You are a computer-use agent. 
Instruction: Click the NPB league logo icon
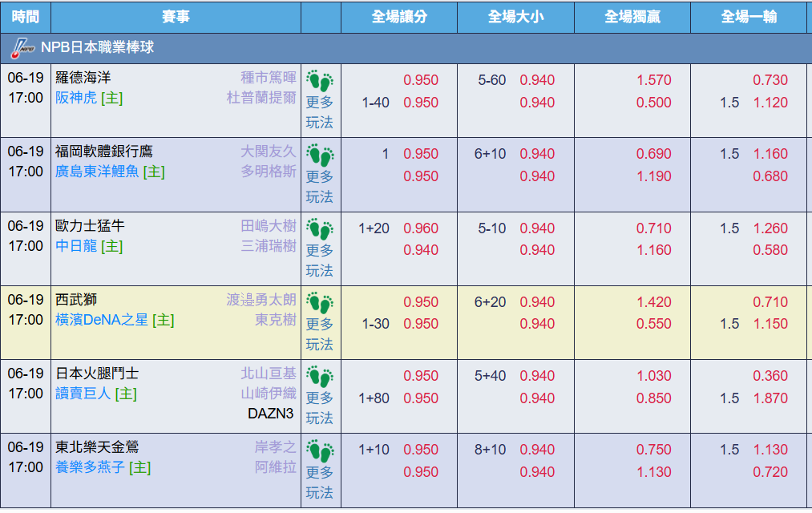(x=22, y=48)
